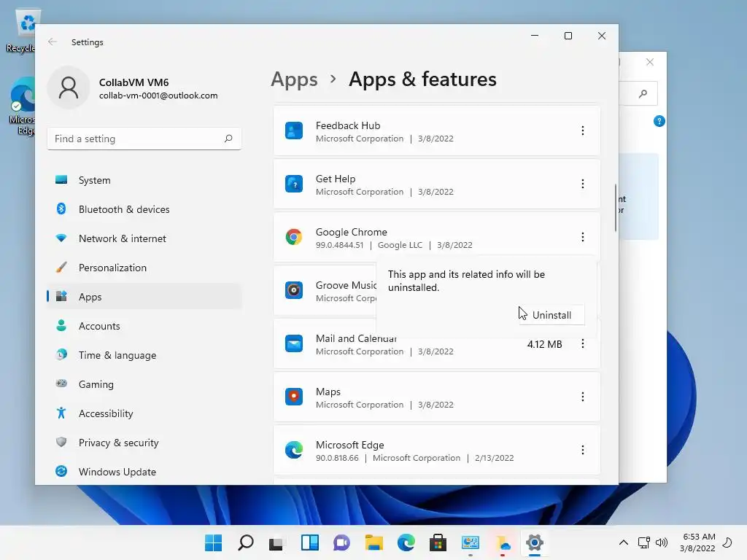Click the Feedback Hub app icon

click(294, 131)
